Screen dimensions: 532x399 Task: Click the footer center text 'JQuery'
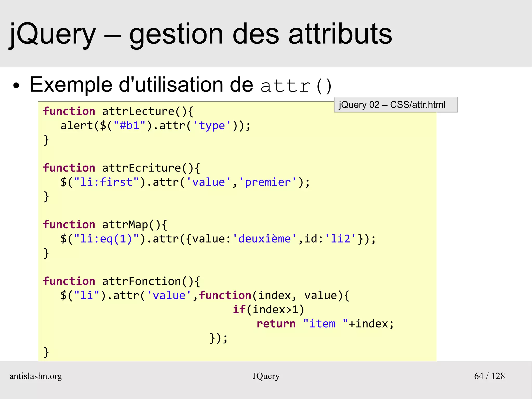pos(266,376)
